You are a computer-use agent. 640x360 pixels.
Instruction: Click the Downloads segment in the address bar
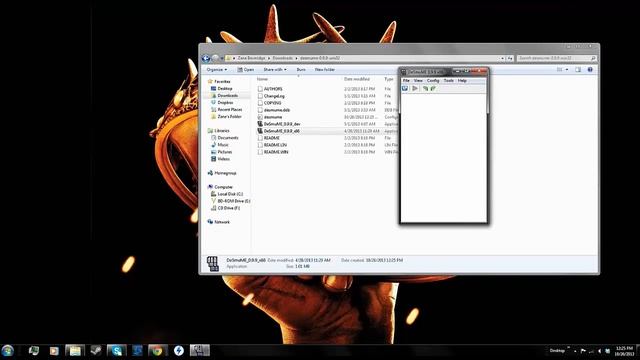[282, 58]
